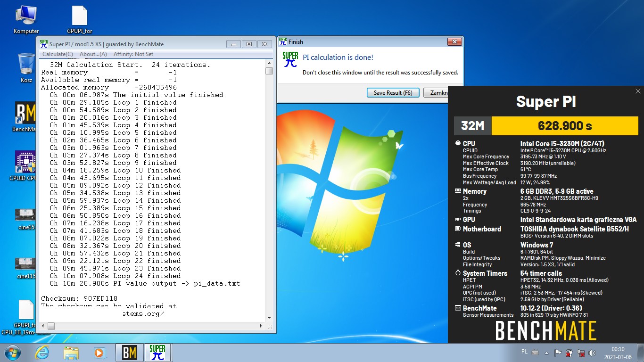Open the Action Center flag icon
Viewport: 644px width, 362px height.
pos(558,352)
